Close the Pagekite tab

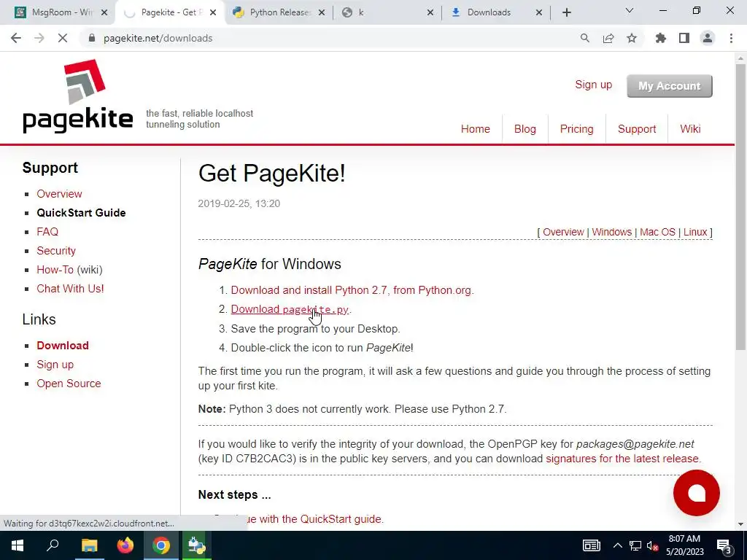coord(213,12)
